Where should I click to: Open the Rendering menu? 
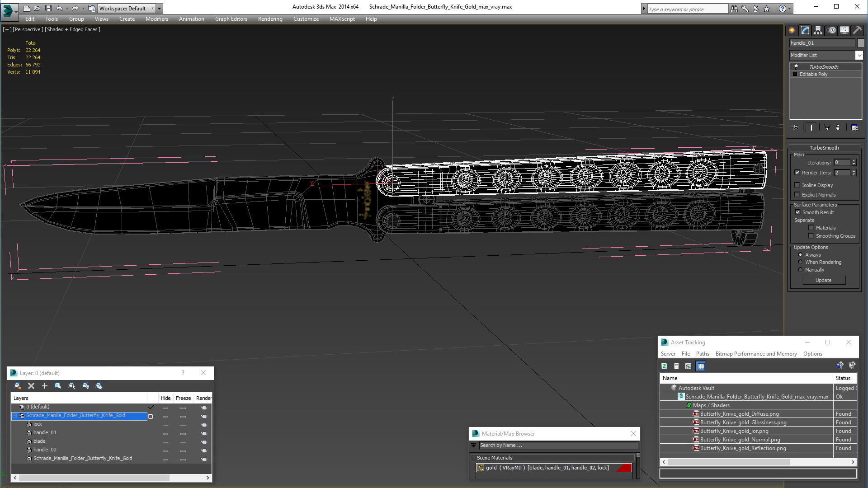click(270, 19)
